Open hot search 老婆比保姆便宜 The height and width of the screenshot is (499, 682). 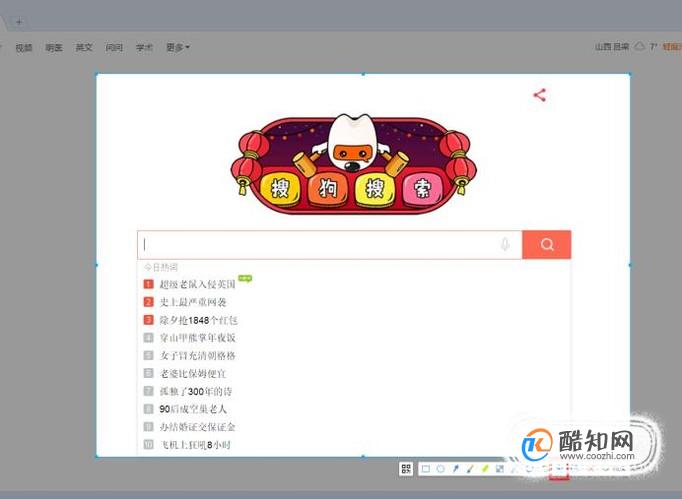(x=193, y=373)
